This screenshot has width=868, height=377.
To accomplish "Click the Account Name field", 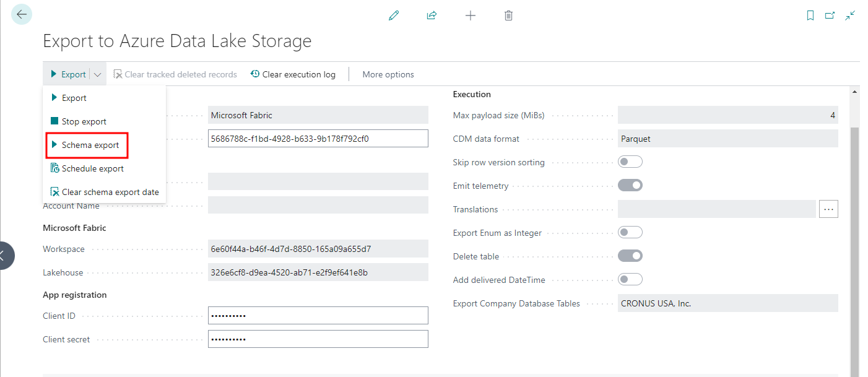I will (x=318, y=205).
